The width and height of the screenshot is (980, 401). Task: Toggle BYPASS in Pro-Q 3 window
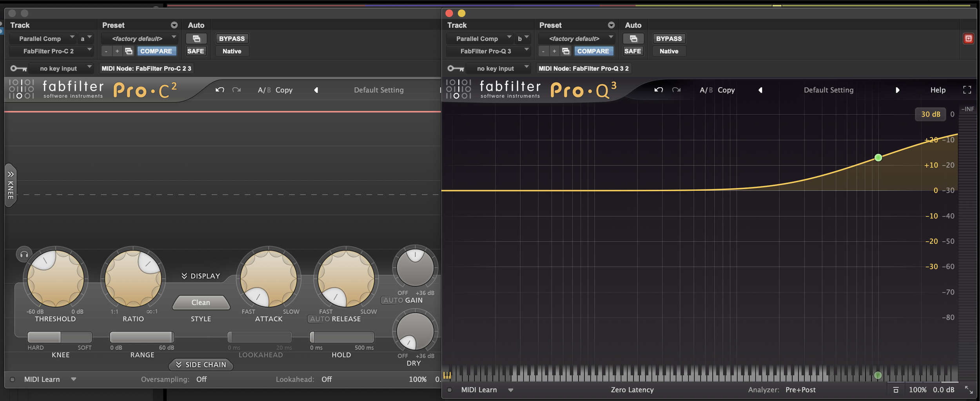pyautogui.click(x=669, y=38)
